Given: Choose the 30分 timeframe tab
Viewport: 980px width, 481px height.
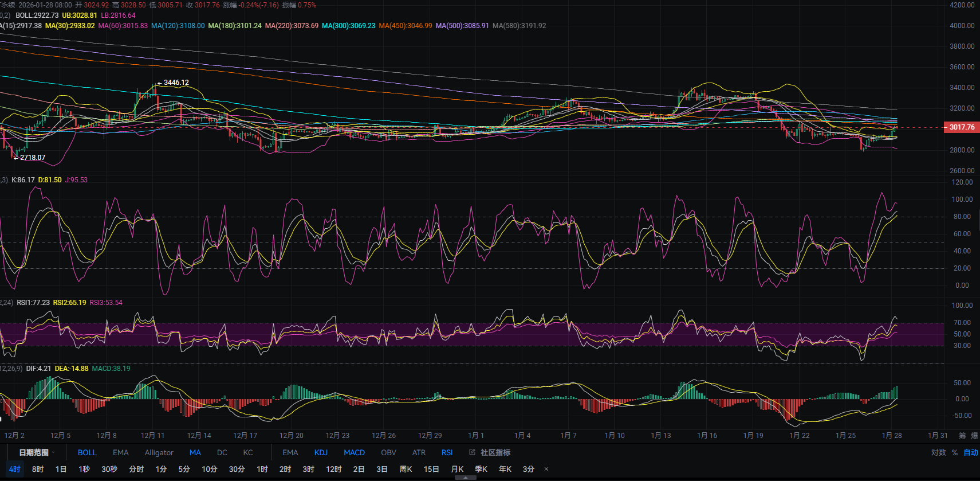Looking at the screenshot, I should 237,469.
